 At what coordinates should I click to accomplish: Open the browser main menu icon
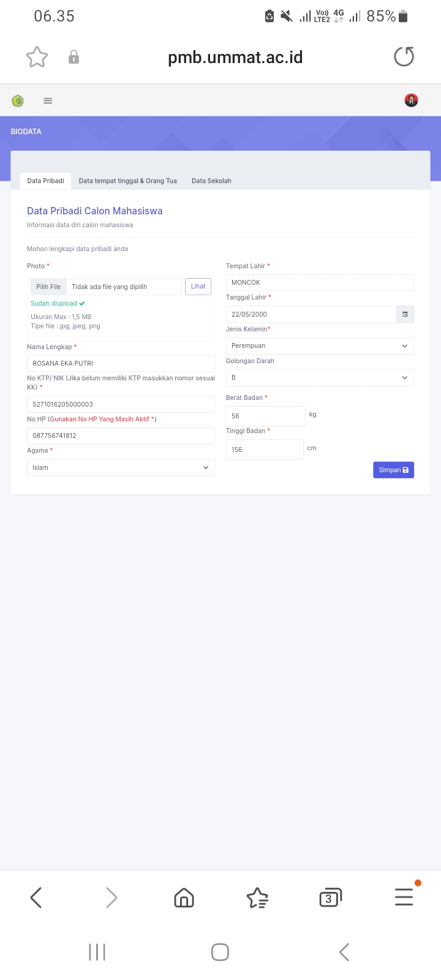point(404,897)
